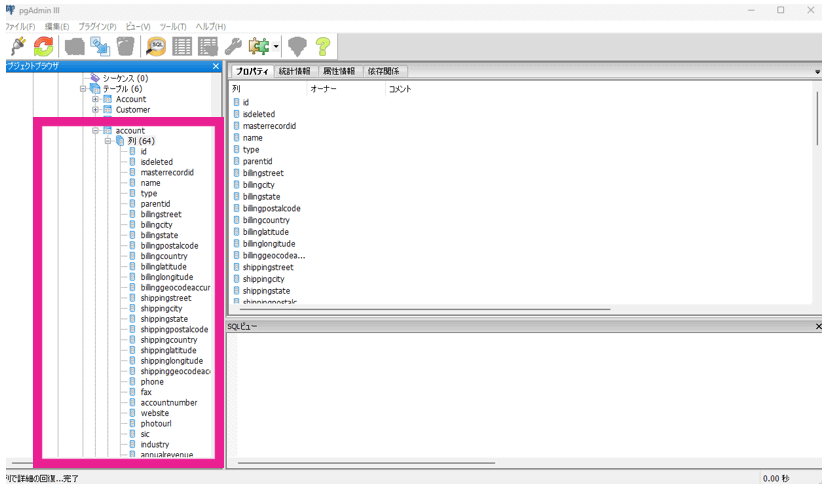827x489 pixels.
Task: Select the website column in tree
Action: [x=155, y=414]
